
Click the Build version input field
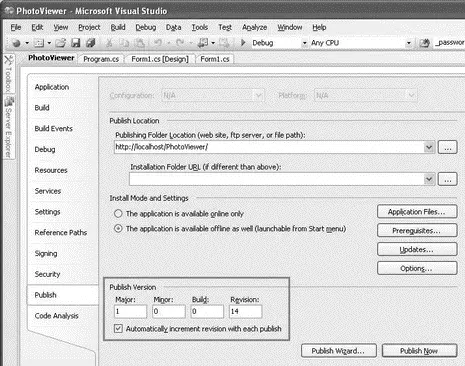pos(207,311)
